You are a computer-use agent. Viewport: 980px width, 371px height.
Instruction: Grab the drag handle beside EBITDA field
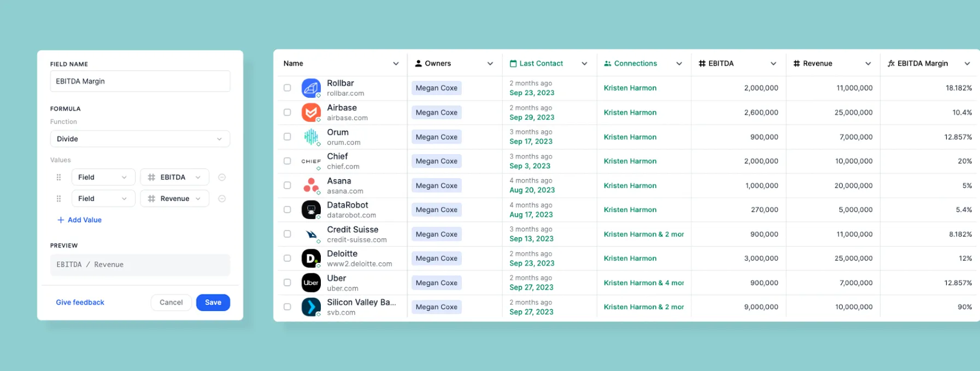[x=58, y=177]
